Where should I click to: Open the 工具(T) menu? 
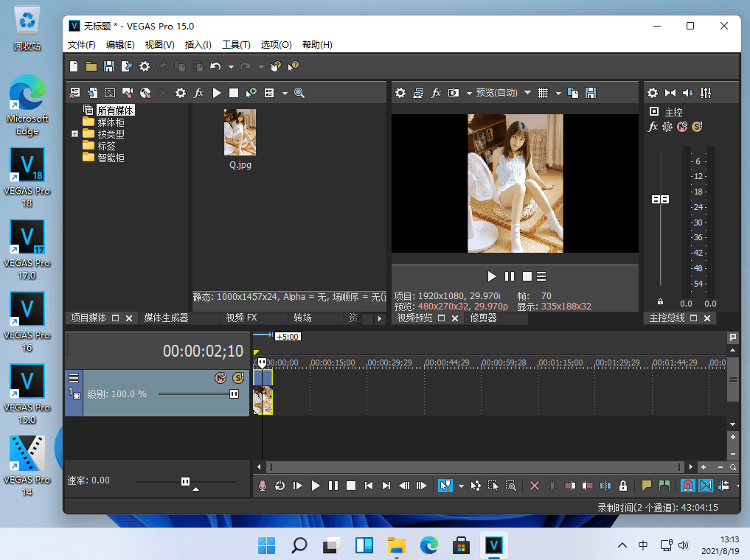[236, 44]
